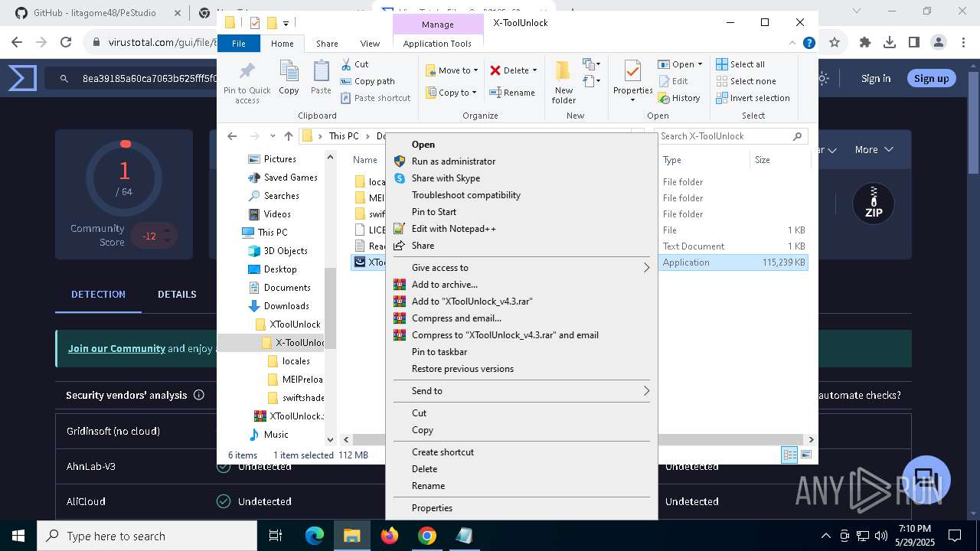Select 3D Objects in the navigation tree
This screenshot has height=551, width=980.
[286, 251]
